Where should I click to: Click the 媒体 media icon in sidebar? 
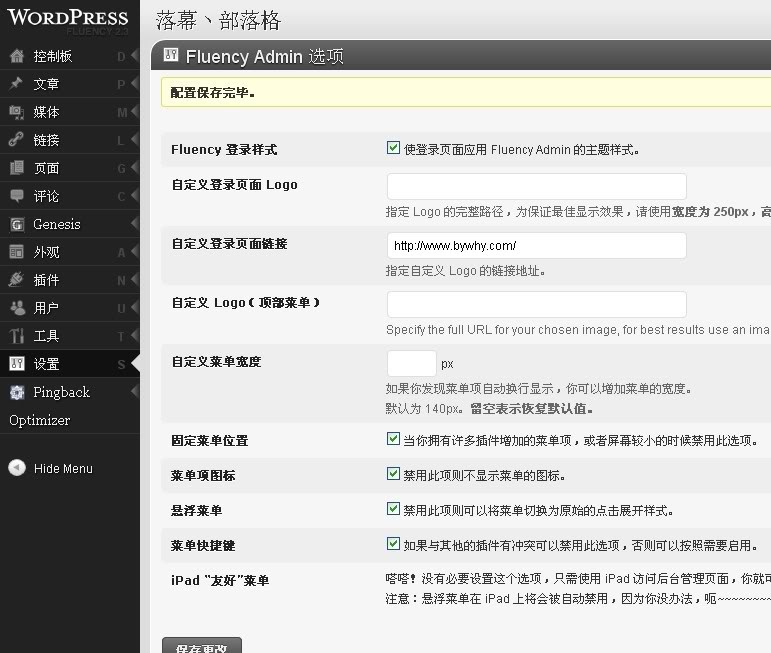pyautogui.click(x=16, y=112)
